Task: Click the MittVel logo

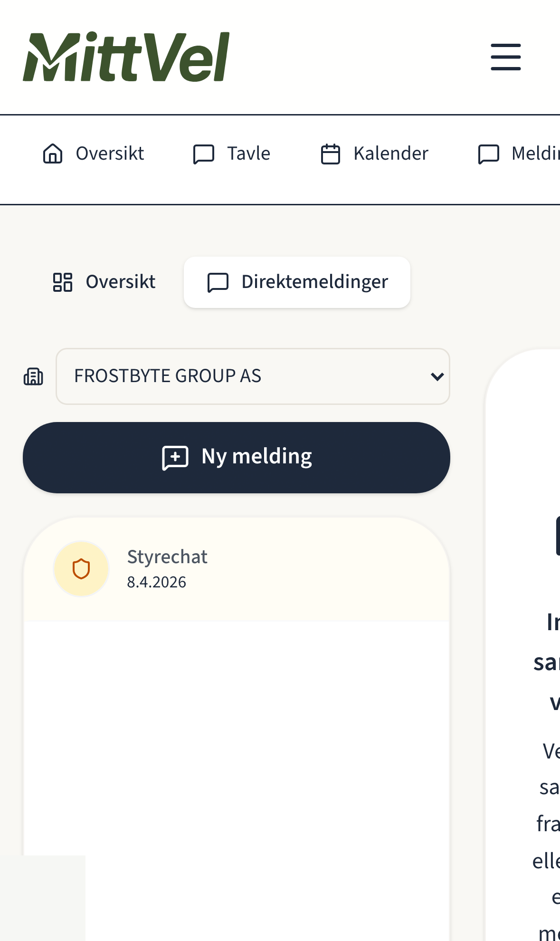Action: coord(126,57)
